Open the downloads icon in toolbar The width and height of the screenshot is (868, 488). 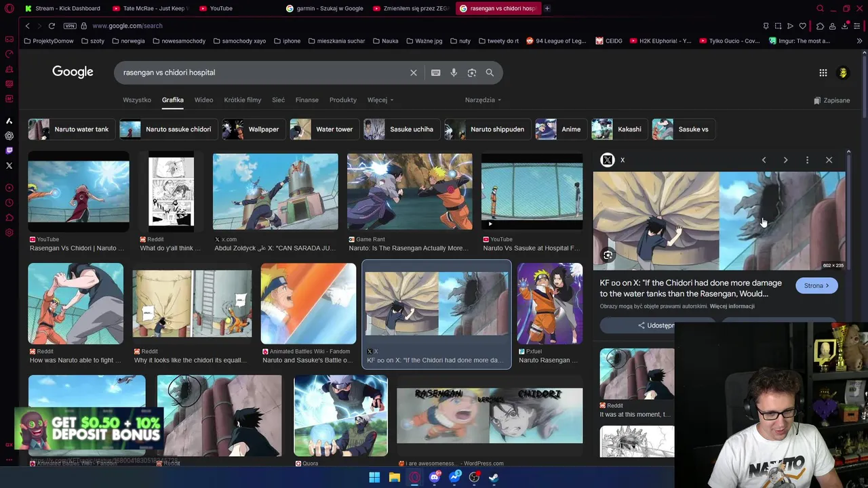click(x=845, y=26)
